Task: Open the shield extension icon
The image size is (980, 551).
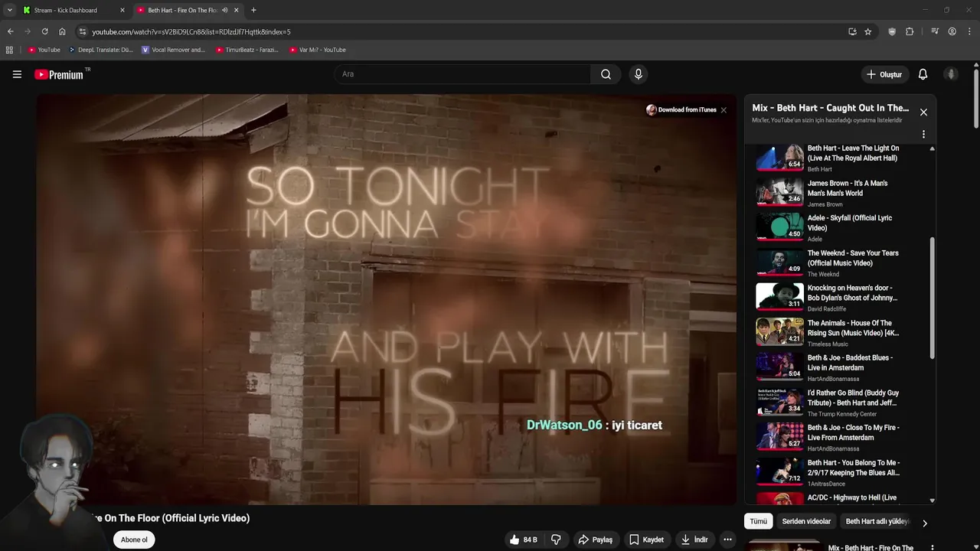Action: pos(892,31)
